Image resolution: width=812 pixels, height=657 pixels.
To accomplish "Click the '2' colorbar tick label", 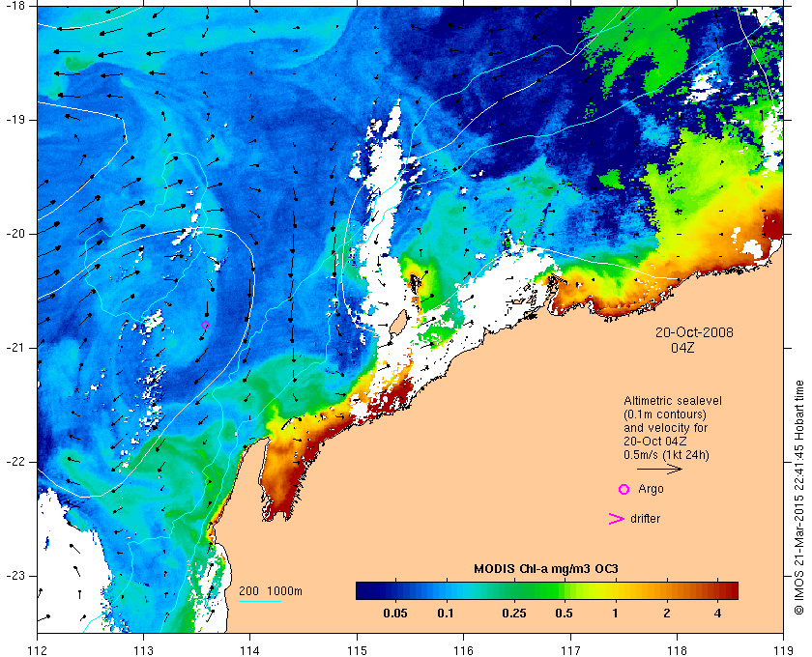I will (x=666, y=614).
